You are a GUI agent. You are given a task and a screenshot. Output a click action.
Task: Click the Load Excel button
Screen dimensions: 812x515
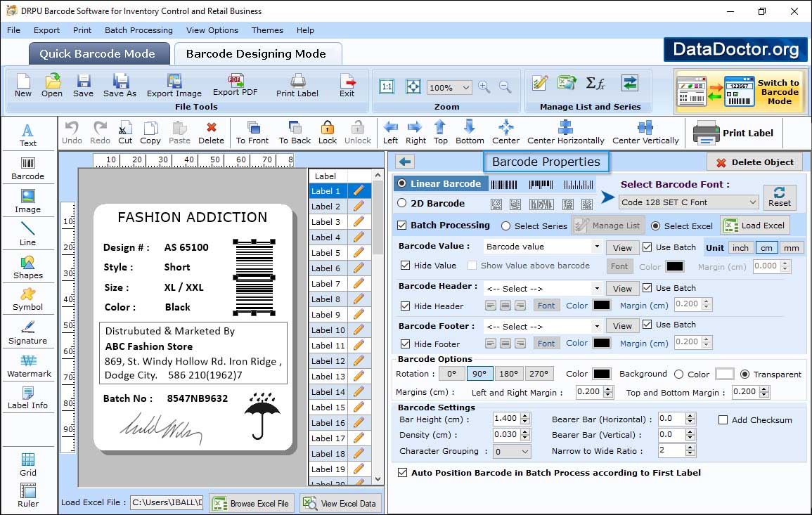point(756,226)
